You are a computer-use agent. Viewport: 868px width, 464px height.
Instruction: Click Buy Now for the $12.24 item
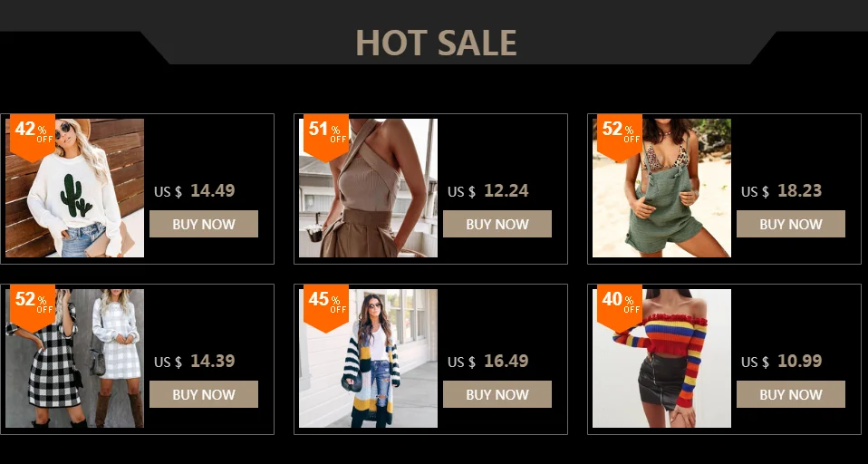[x=497, y=224]
